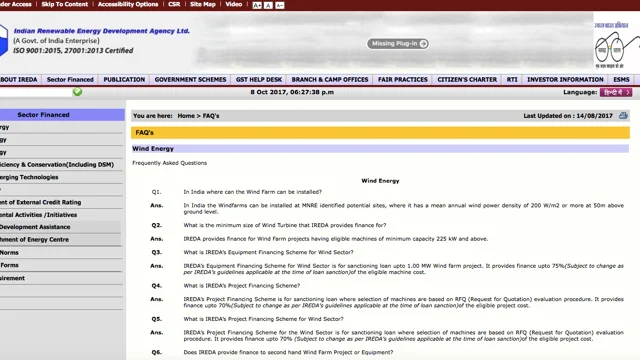Click the Missing Plug-in arrow button
This screenshot has height=360, width=640.
(398, 44)
